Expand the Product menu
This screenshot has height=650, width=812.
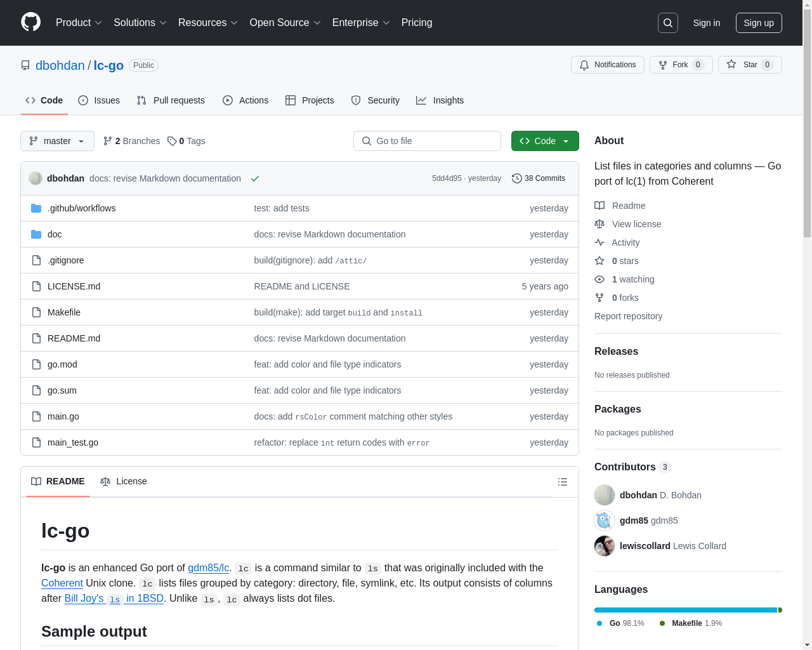pos(79,23)
